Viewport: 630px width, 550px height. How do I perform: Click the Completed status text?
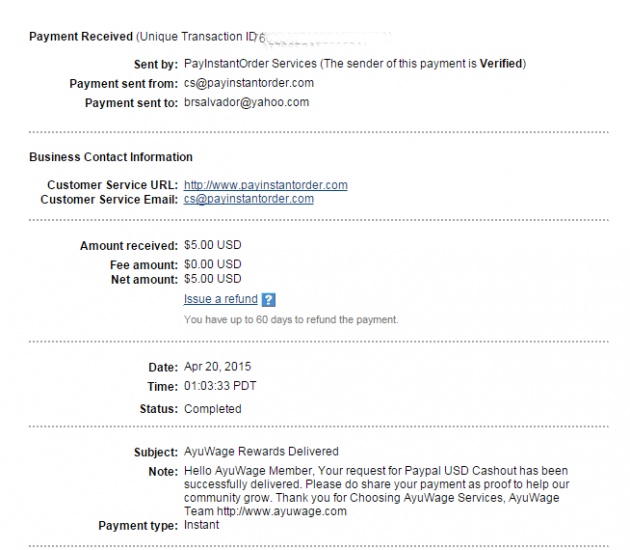pyautogui.click(x=213, y=409)
